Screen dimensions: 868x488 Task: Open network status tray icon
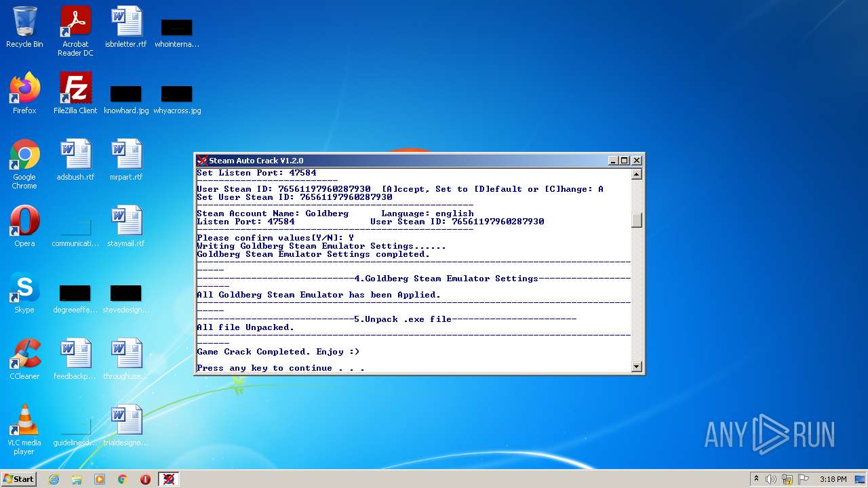tap(787, 479)
